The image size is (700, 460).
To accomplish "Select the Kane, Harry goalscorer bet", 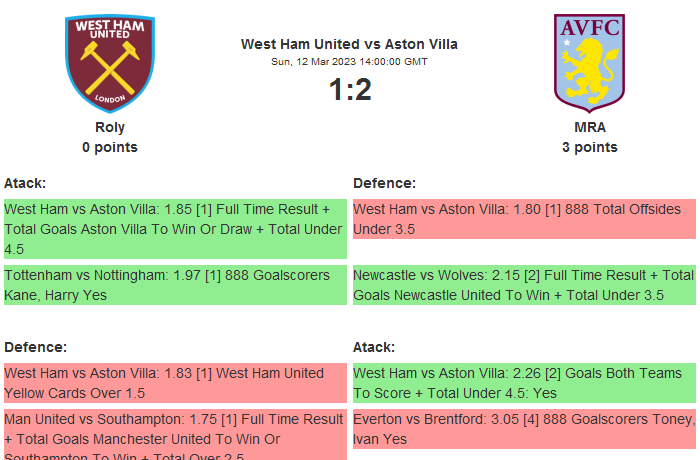I will [x=174, y=285].
